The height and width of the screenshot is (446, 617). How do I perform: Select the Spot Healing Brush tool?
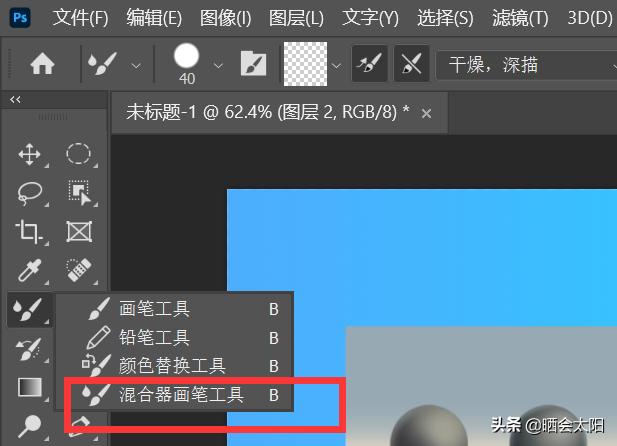(x=78, y=271)
